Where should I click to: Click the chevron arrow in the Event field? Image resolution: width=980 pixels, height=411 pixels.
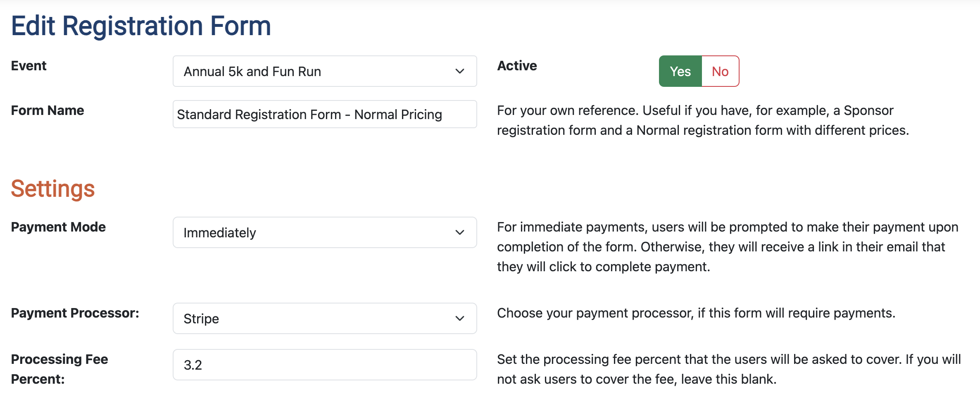tap(459, 71)
